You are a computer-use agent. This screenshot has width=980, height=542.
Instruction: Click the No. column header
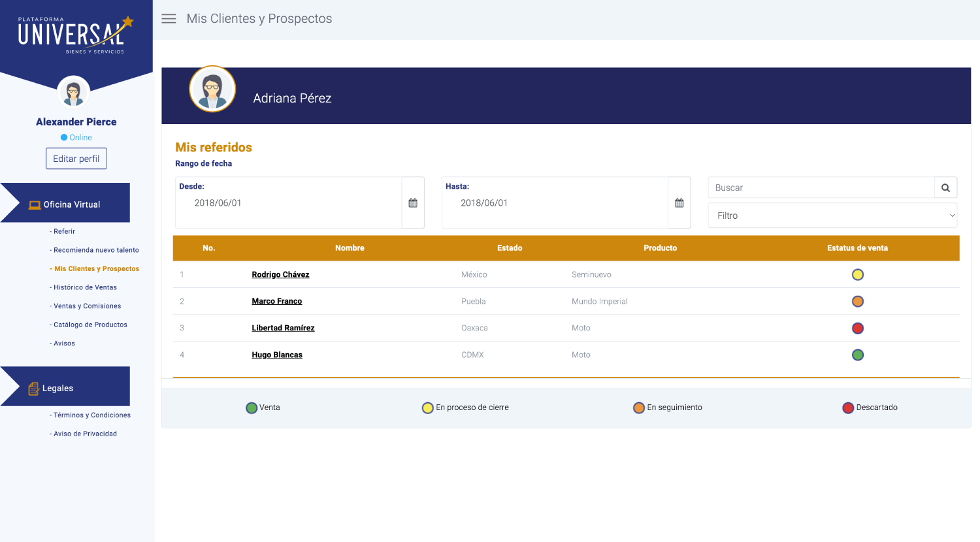coord(209,248)
